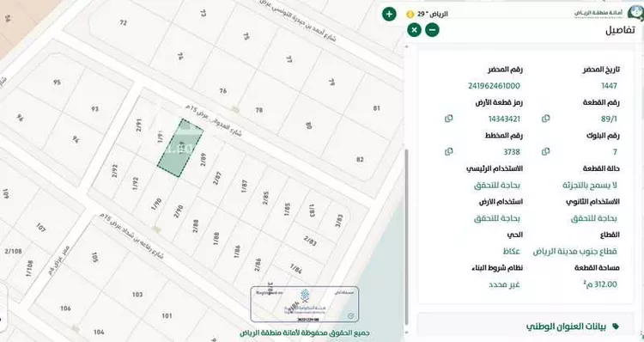Copy the plan number 3738
Image resolution: width=644 pixels, height=342 pixels.
click(x=448, y=152)
